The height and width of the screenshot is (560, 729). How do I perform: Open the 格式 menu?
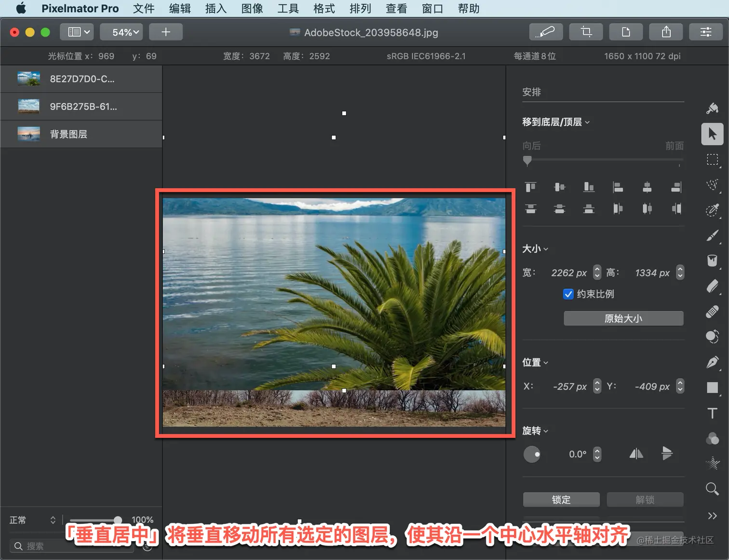(x=324, y=9)
